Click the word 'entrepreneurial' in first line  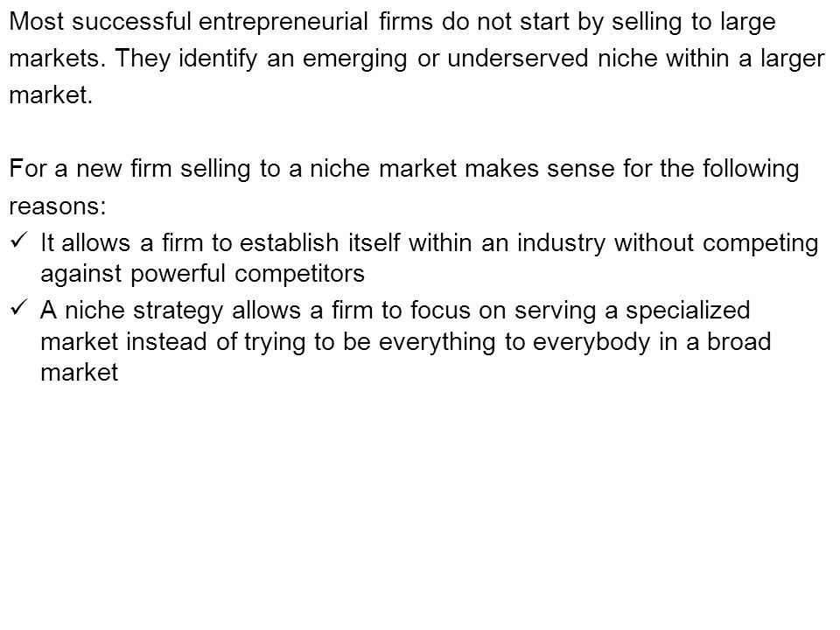click(283, 23)
